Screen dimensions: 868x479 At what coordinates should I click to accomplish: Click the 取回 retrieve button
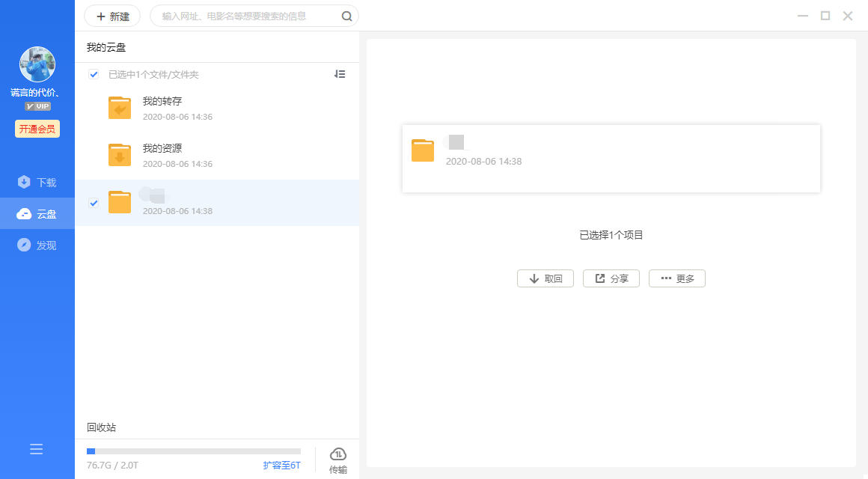click(545, 278)
